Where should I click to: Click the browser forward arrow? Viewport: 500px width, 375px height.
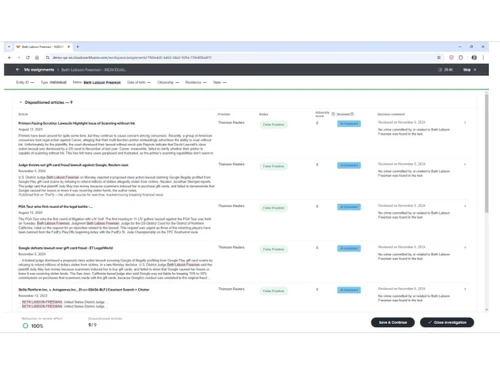[19, 58]
